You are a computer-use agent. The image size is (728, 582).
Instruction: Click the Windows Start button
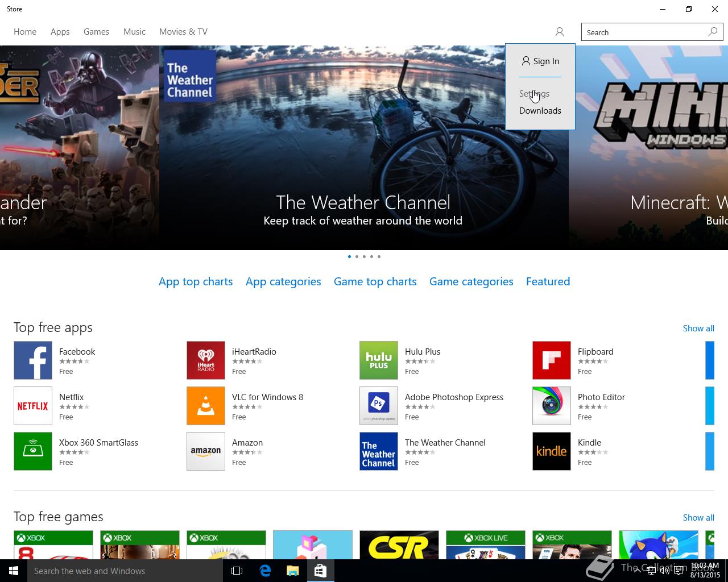pyautogui.click(x=14, y=571)
